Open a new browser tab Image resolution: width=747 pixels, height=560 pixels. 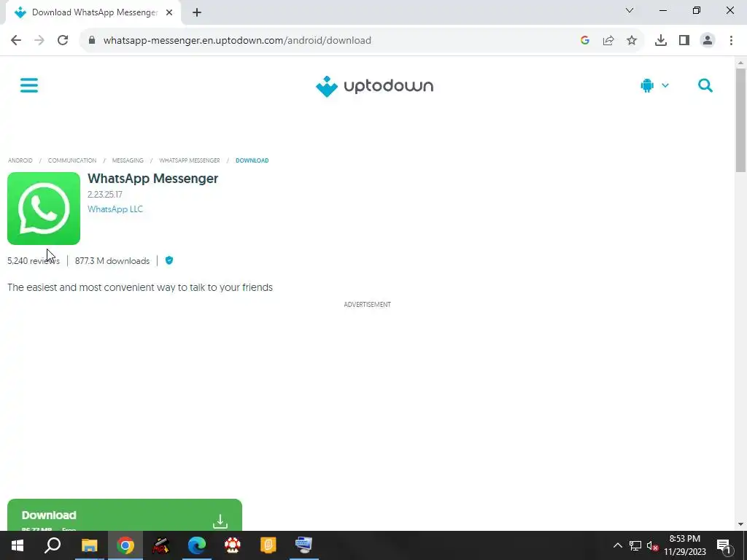pyautogui.click(x=197, y=13)
